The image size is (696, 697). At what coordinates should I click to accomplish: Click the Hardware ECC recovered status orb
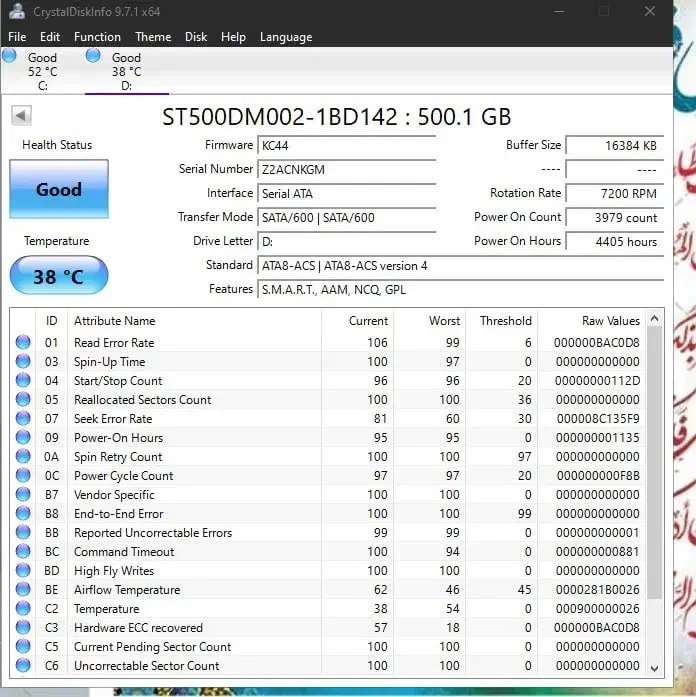(23, 627)
